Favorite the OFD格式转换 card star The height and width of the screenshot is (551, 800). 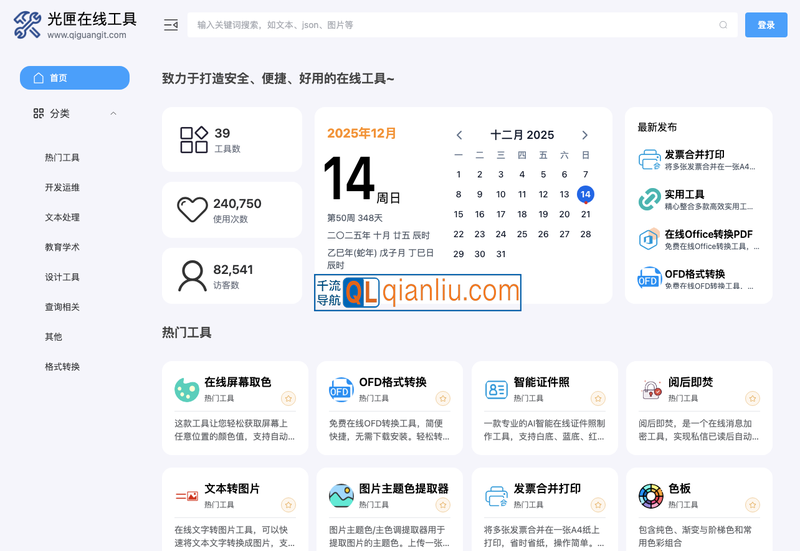tap(443, 398)
